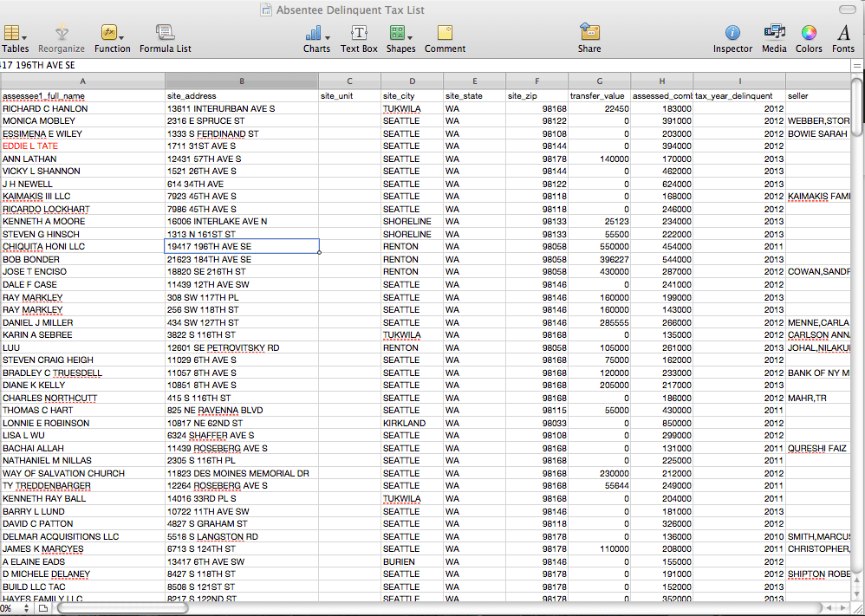This screenshot has height=616, width=865.
Task: Select column F header
Action: pyautogui.click(x=537, y=81)
